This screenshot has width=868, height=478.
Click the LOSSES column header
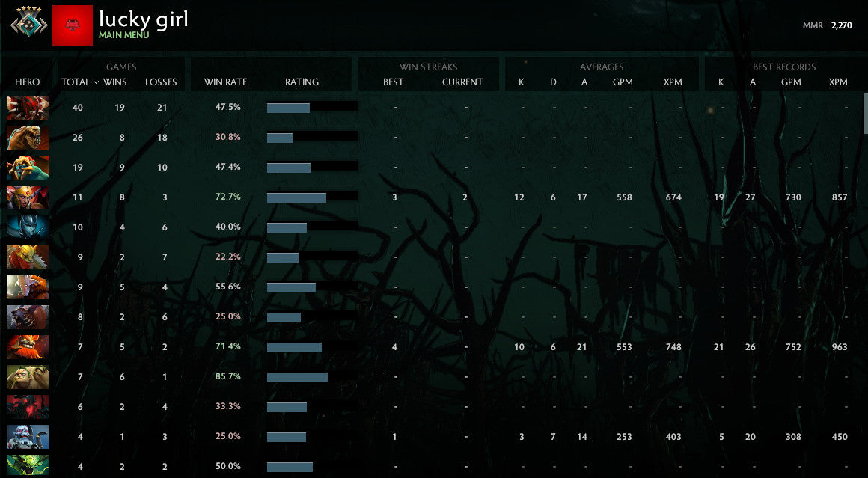click(x=161, y=82)
